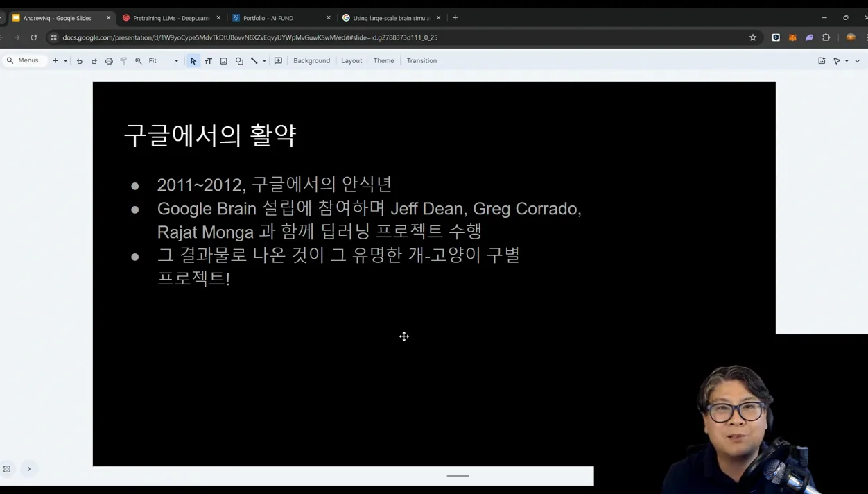The image size is (868, 494).
Task: Add a new slide with plus button
Action: click(55, 60)
